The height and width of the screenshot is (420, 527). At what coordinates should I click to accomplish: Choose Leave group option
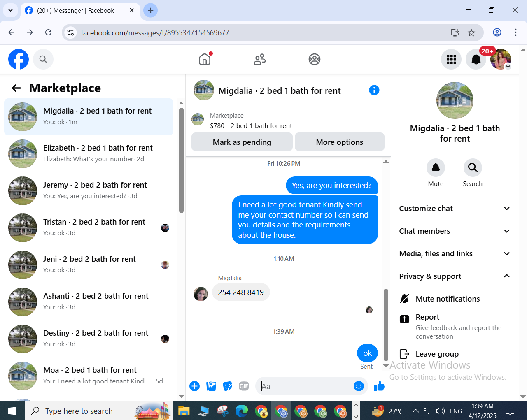tap(455, 354)
